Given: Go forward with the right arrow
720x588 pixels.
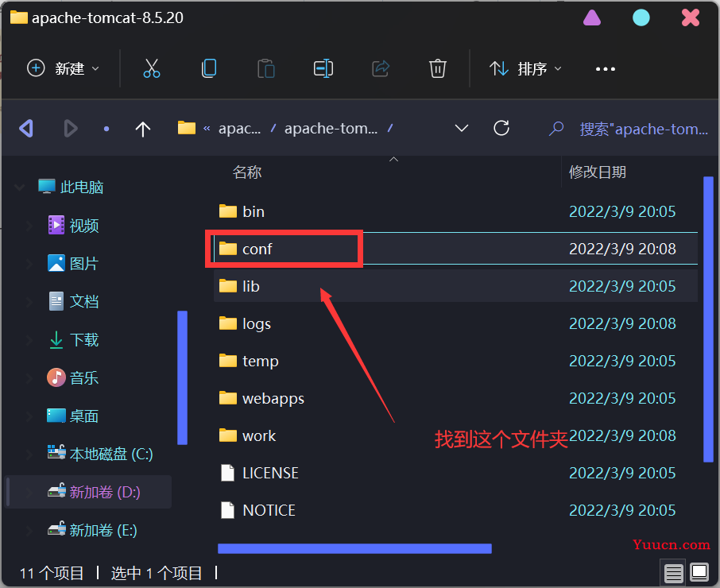Looking at the screenshot, I should point(70,129).
